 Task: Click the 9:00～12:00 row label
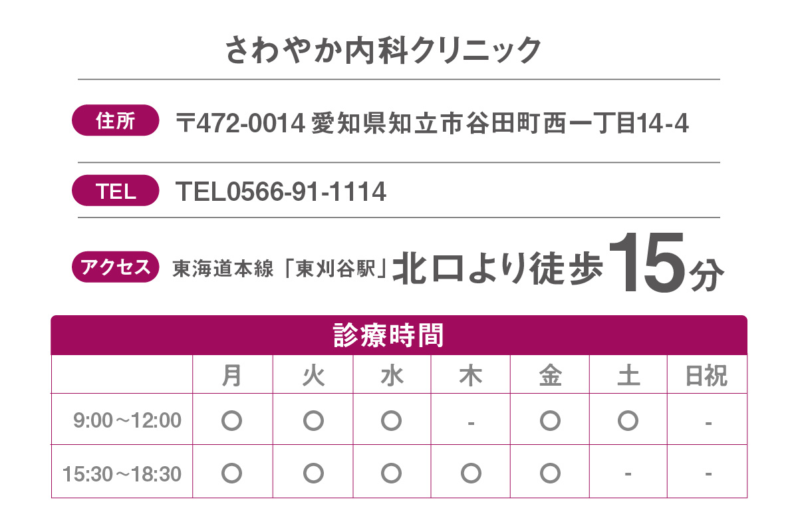click(128, 421)
